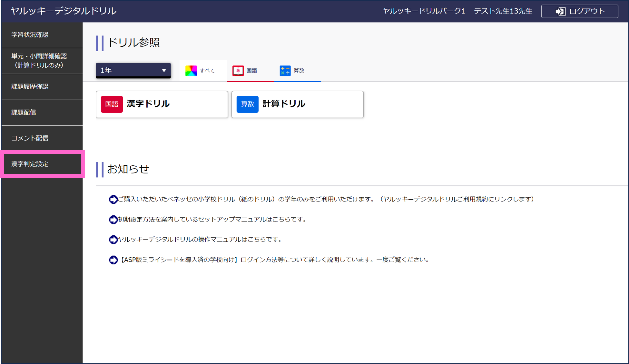The width and height of the screenshot is (629, 364).
Task: Open the 漢字ドリル card
Action: pyautogui.click(x=162, y=104)
